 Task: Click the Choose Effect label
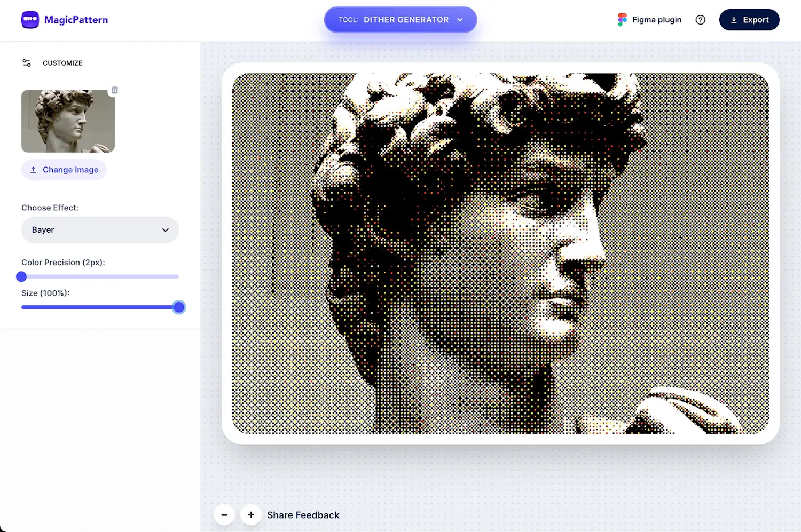(x=50, y=208)
